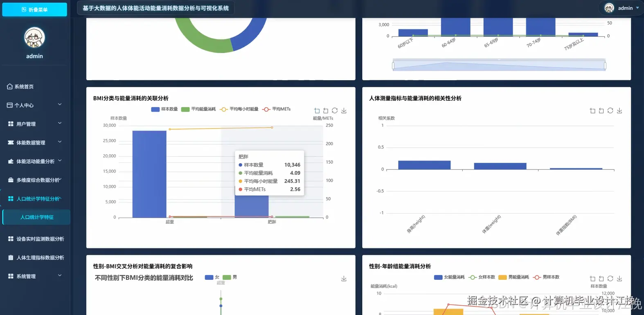The width and height of the screenshot is (644, 315).
Task: Restore the 性别-年龄组能量消耗 chart via refresh icon
Action: 610,278
